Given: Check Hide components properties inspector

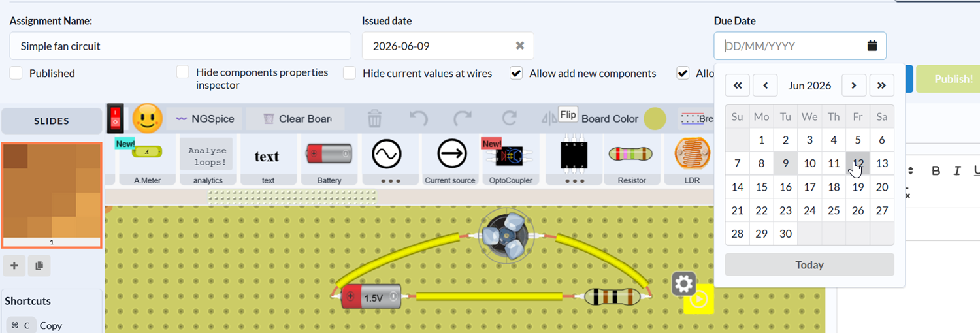Looking at the screenshot, I should tap(183, 72).
